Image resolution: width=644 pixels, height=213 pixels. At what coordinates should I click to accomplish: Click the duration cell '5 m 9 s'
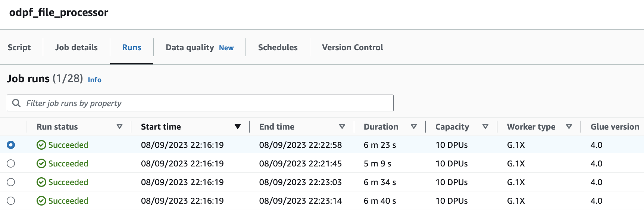point(378,163)
